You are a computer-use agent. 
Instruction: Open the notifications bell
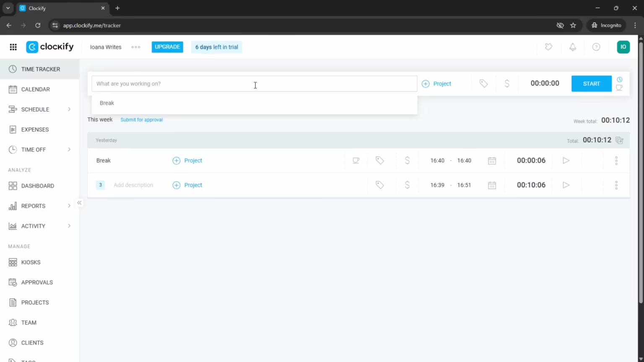pyautogui.click(x=572, y=47)
